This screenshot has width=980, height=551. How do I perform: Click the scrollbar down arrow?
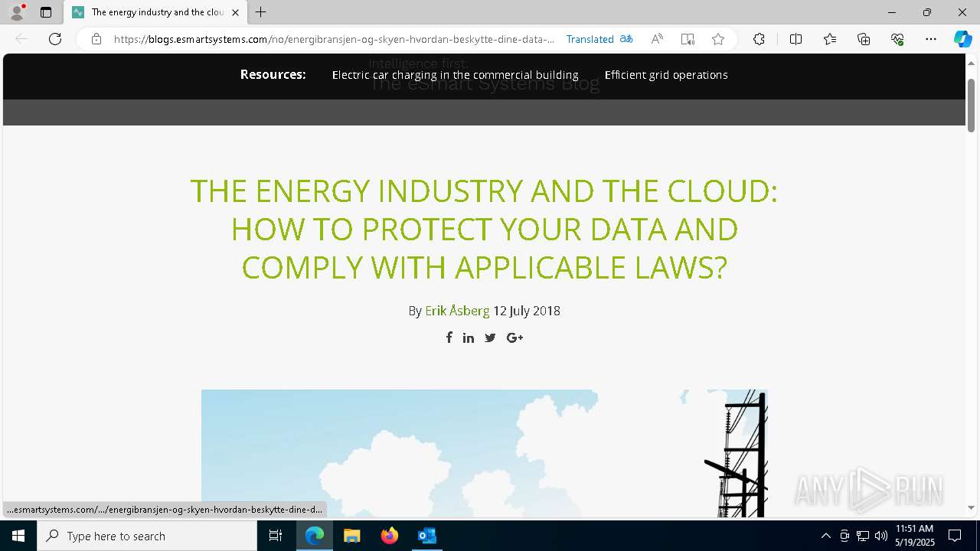coord(971,507)
